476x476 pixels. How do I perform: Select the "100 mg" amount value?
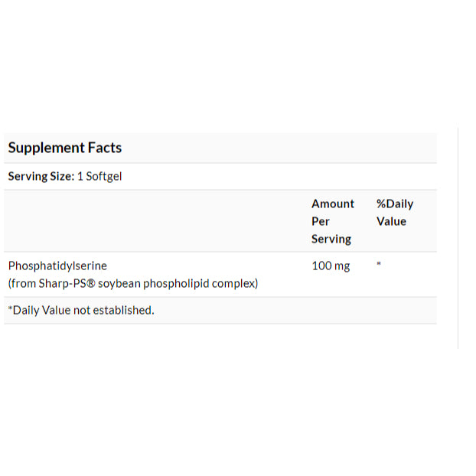[x=331, y=266]
